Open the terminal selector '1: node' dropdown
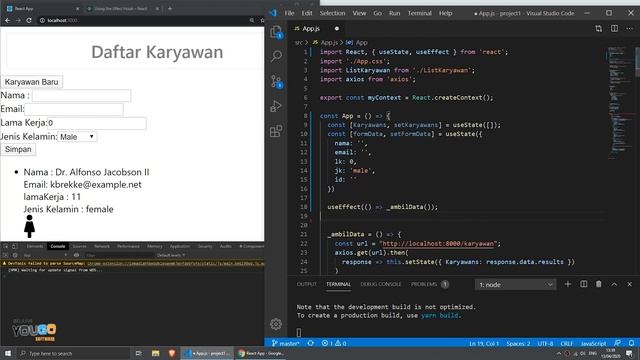This screenshot has height=360, width=640. (x=516, y=284)
